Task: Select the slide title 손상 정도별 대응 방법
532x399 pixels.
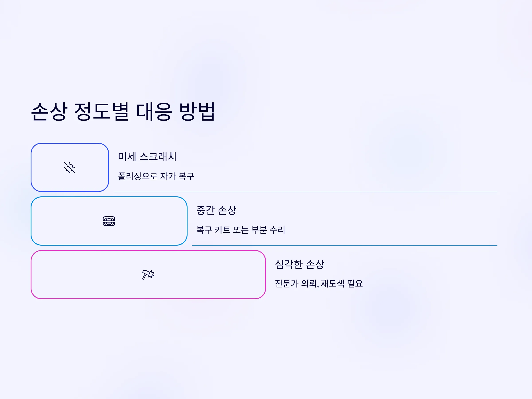Action: click(123, 111)
